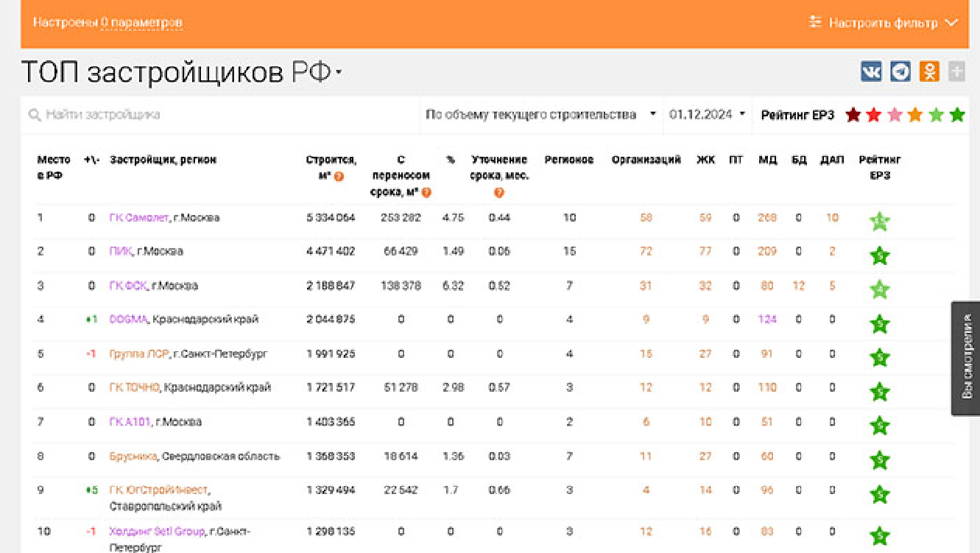Viewport: 980px width, 553px height.
Task: Open Холдинг Setl Group developer link
Action: [158, 532]
